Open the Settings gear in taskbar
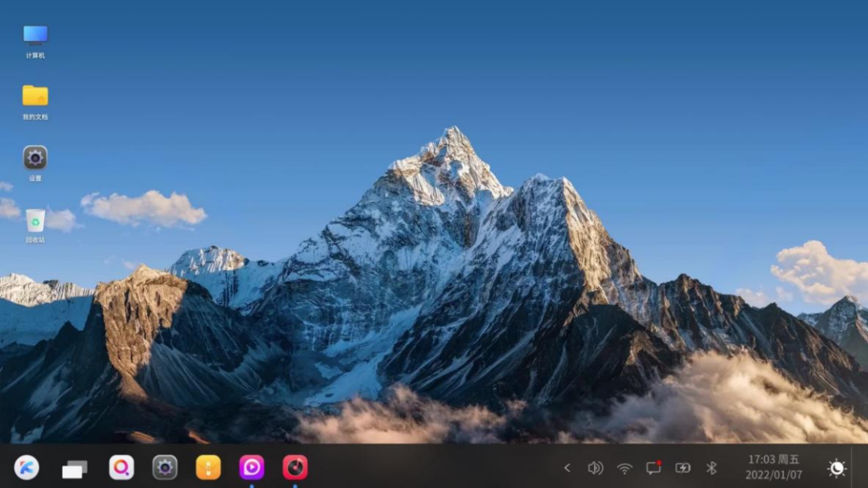Viewport: 868px width, 488px height. (x=165, y=468)
